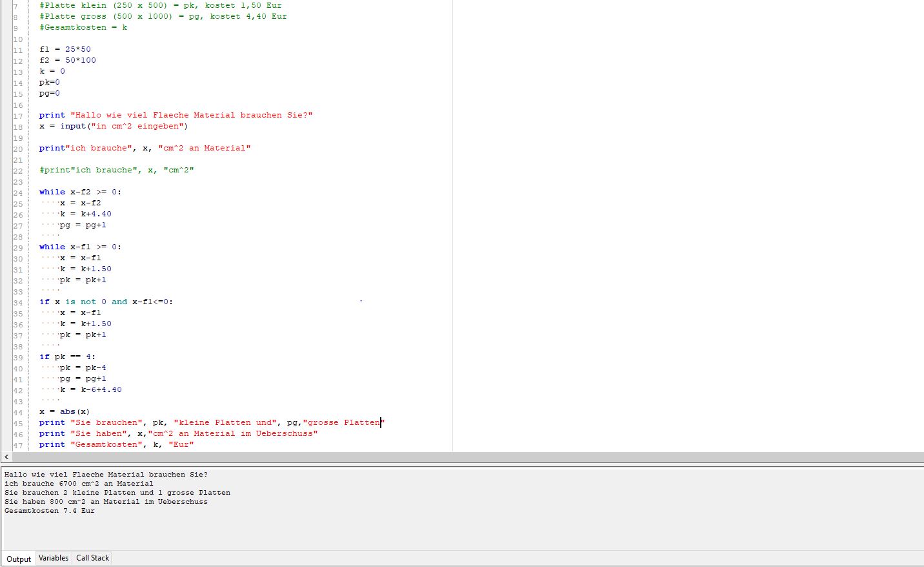
Task: Click line number 24 in the gutter
Action: [17, 192]
